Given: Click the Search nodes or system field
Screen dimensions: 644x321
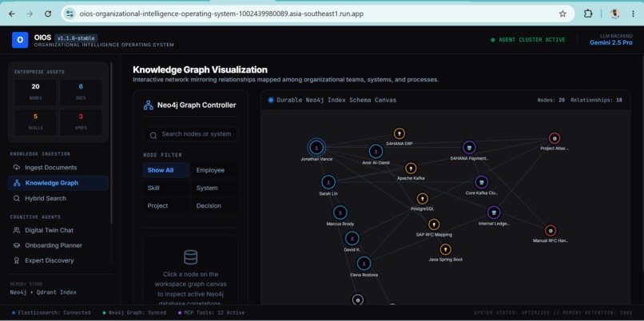Looking at the screenshot, I should tap(191, 134).
